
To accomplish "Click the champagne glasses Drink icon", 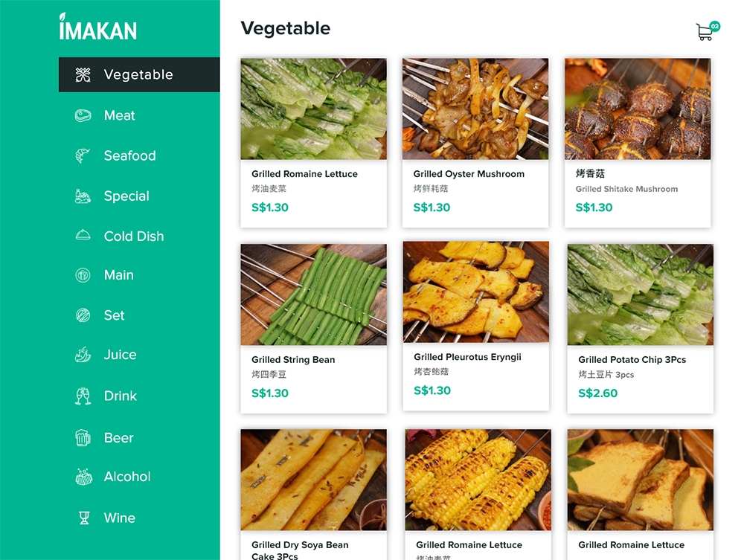I will [83, 396].
